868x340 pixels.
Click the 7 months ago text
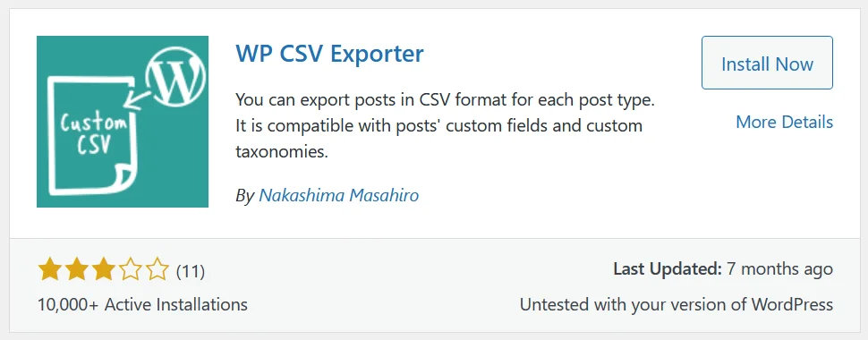[x=780, y=269]
